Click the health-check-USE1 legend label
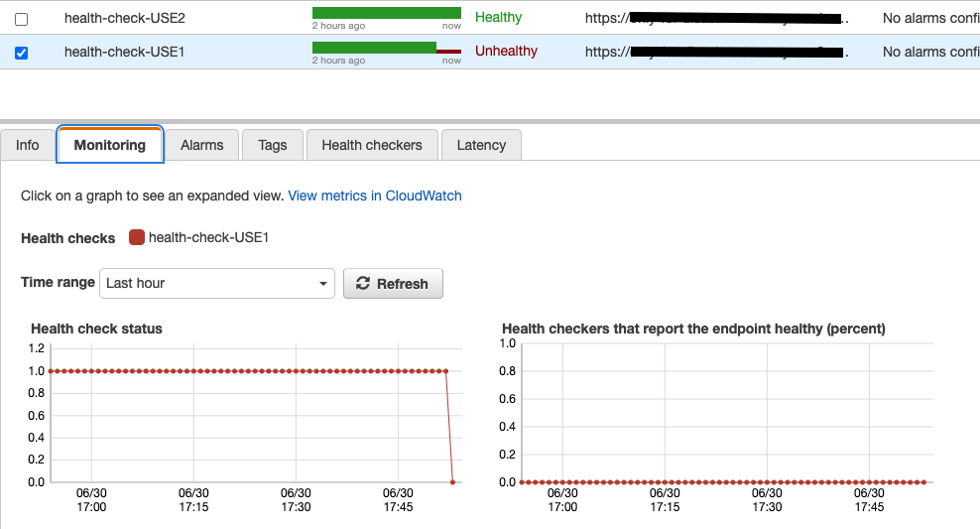Viewport: 980px width, 529px height. (208, 237)
